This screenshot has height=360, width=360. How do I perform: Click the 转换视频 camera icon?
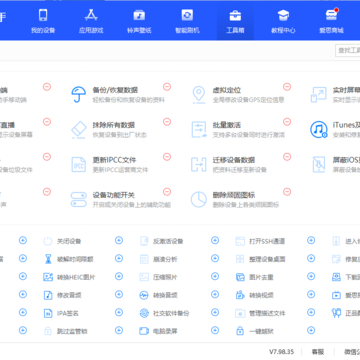click(x=240, y=295)
